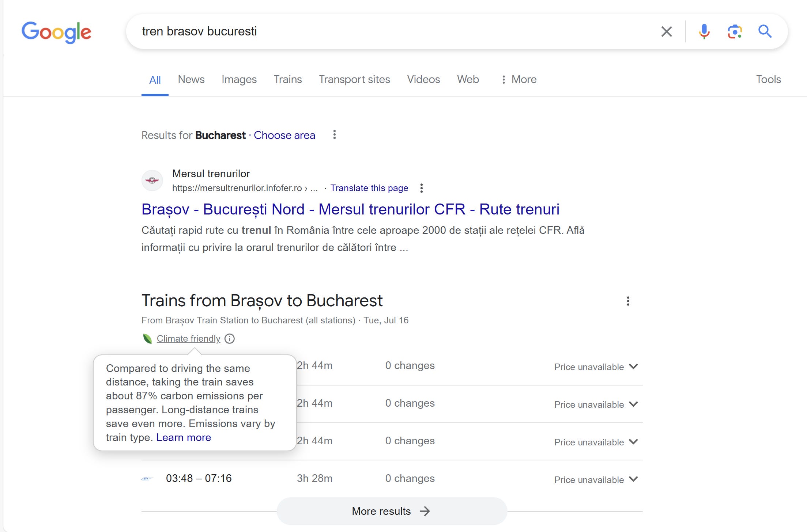Viewport: 807px width, 532px height.
Task: Click the Climate friendly link
Action: click(x=188, y=339)
